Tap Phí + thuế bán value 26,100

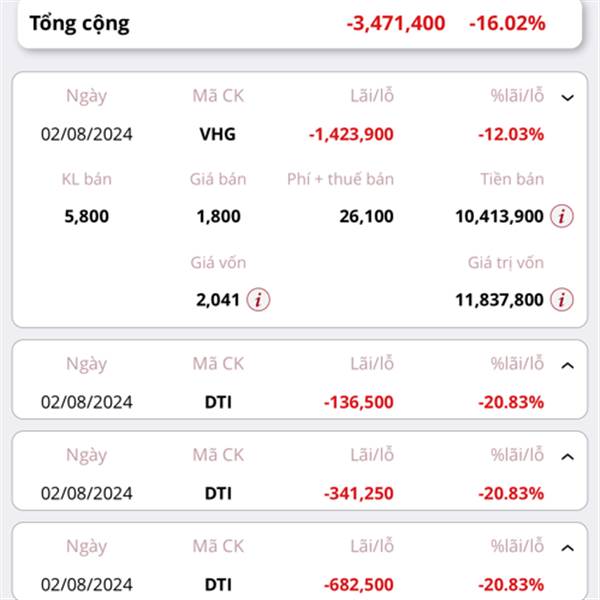point(366,217)
